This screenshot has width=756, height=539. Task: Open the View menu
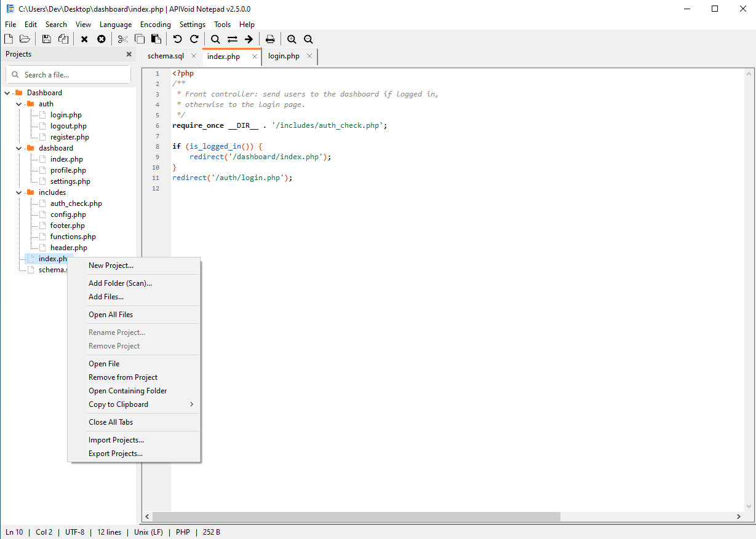point(83,25)
